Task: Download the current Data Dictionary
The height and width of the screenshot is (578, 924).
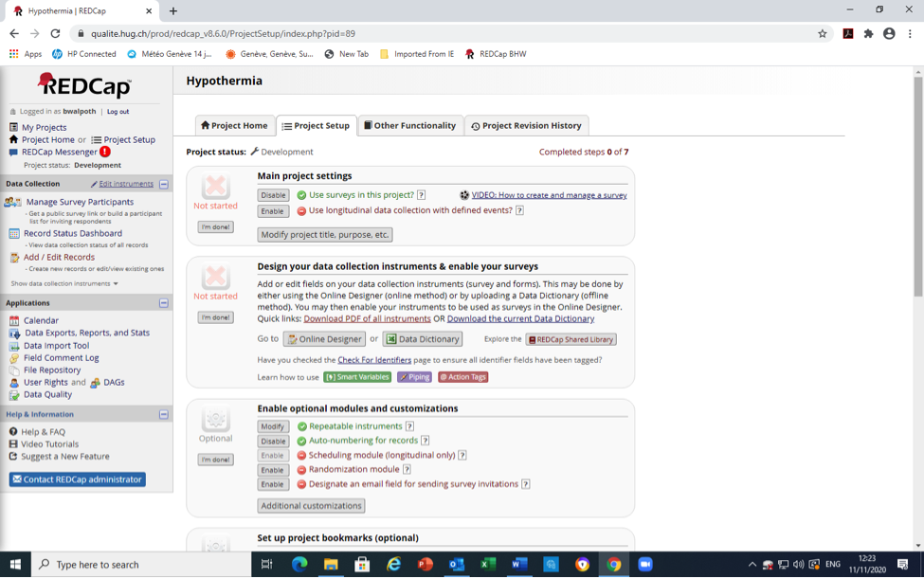Action: coord(520,318)
